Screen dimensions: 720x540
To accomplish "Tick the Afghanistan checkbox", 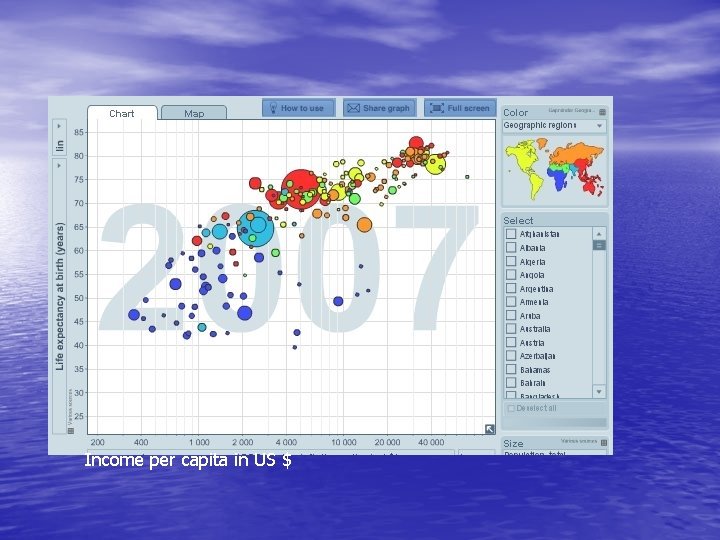I will click(x=511, y=234).
